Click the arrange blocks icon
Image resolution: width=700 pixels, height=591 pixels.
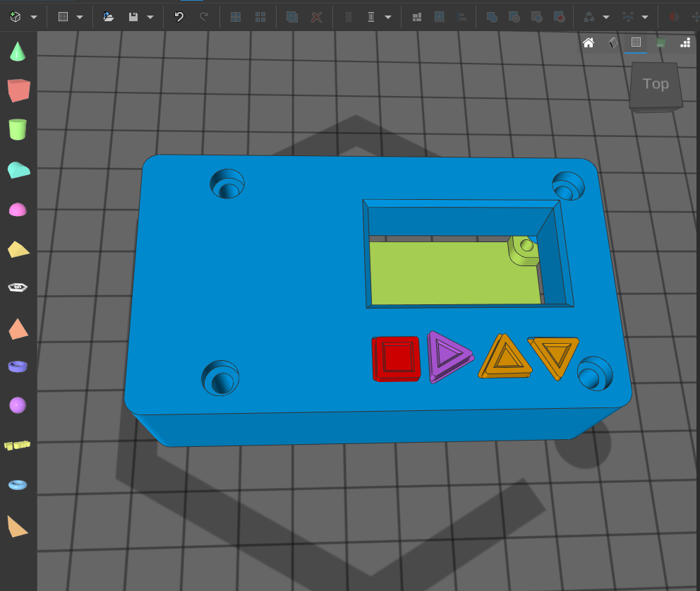417,17
